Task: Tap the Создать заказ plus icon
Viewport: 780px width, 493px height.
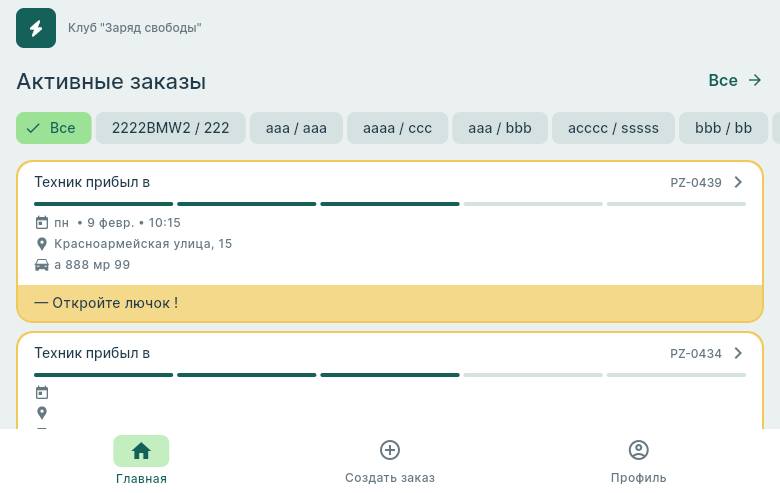Action: (390, 450)
